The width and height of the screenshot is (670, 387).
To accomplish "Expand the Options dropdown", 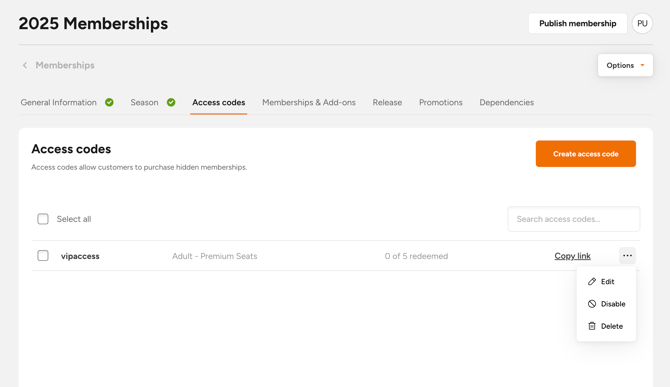I will click(625, 65).
